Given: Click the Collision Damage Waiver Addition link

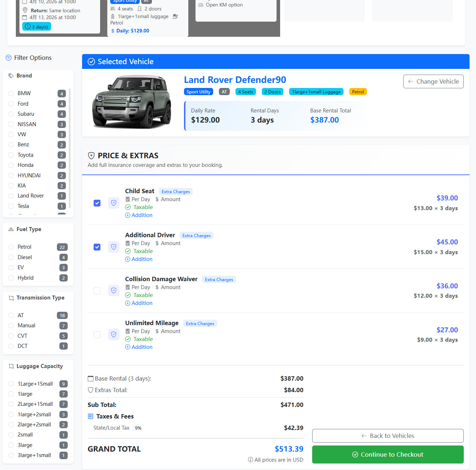Looking at the screenshot, I should coord(139,303).
